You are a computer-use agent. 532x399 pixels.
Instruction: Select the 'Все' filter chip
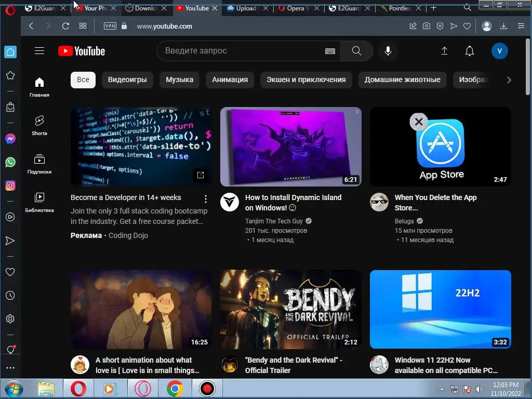pos(83,79)
